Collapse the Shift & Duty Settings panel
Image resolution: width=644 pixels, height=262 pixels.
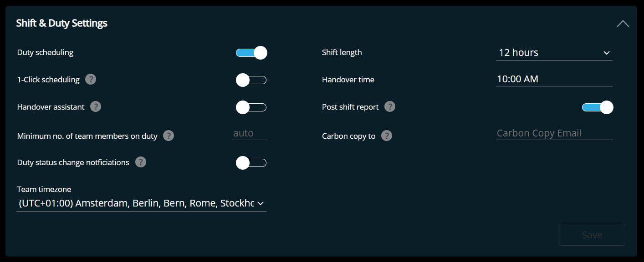(623, 24)
